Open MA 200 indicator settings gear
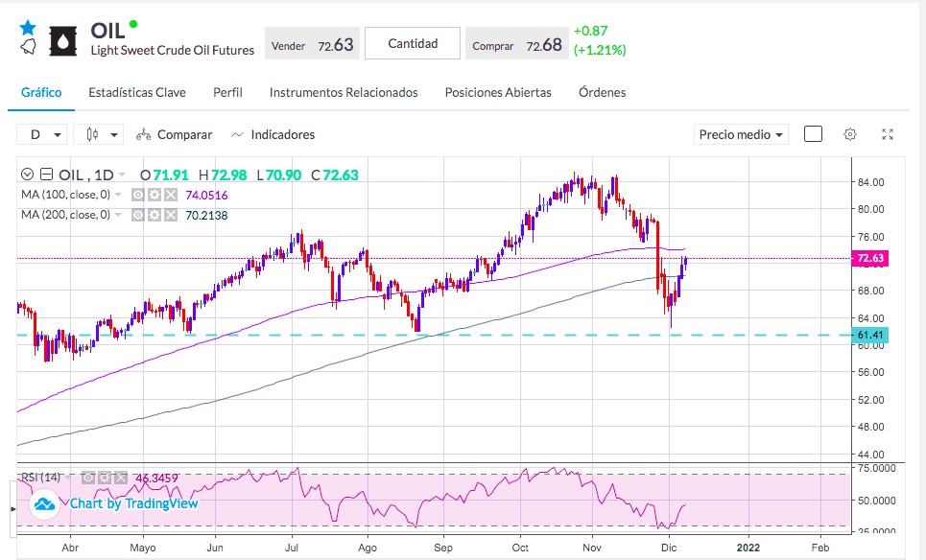 click(154, 216)
